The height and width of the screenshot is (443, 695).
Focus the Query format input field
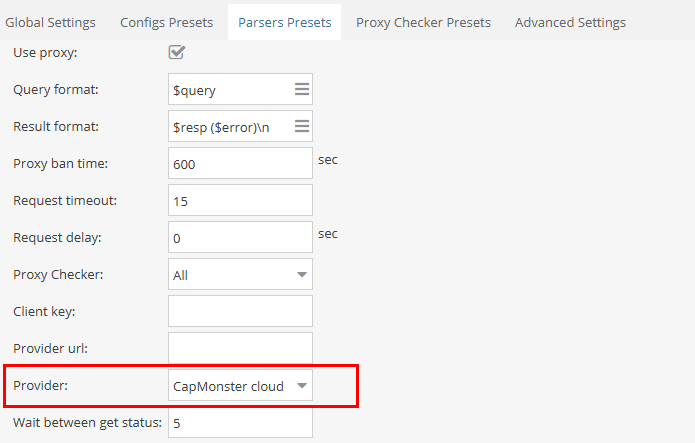coord(230,90)
